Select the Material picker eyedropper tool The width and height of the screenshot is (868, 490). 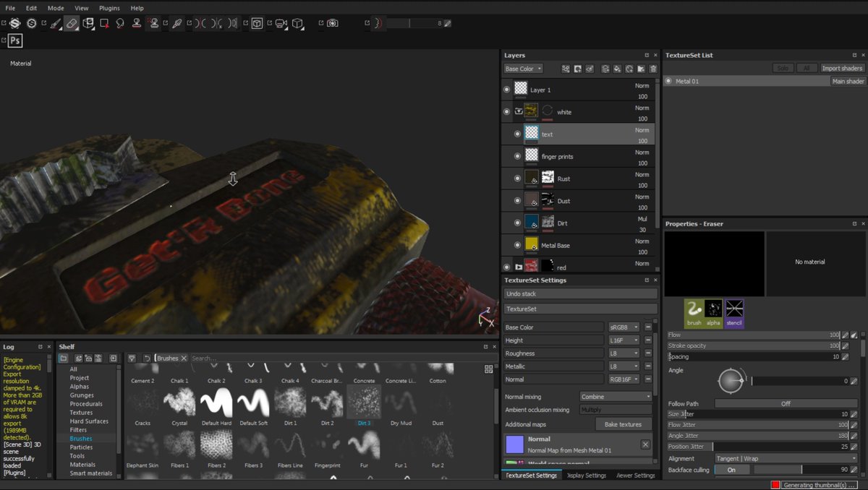tap(177, 23)
